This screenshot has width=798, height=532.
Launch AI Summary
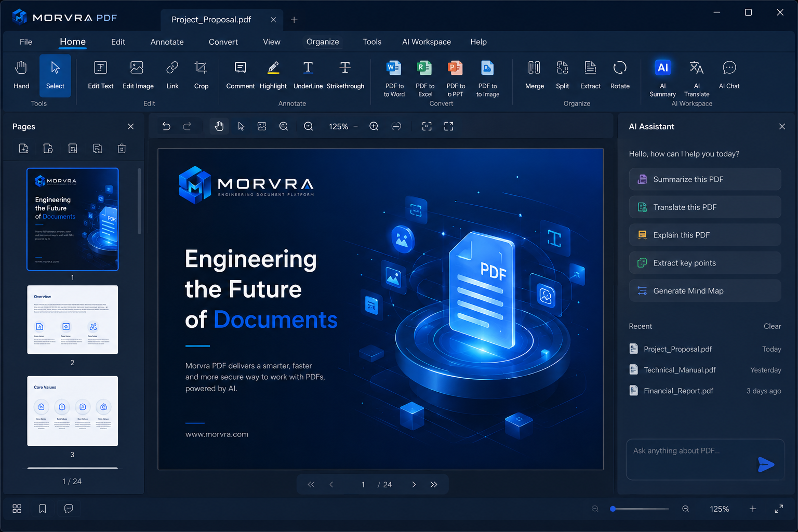[x=662, y=78]
